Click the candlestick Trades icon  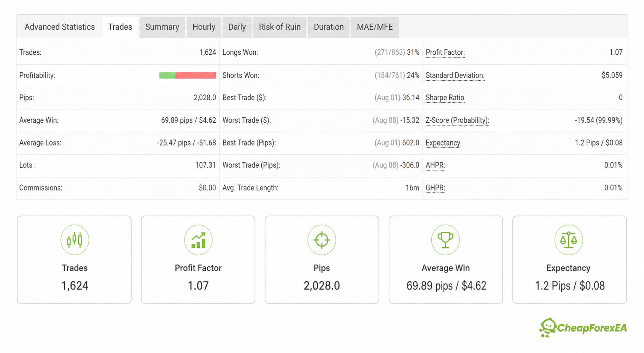coord(75,240)
